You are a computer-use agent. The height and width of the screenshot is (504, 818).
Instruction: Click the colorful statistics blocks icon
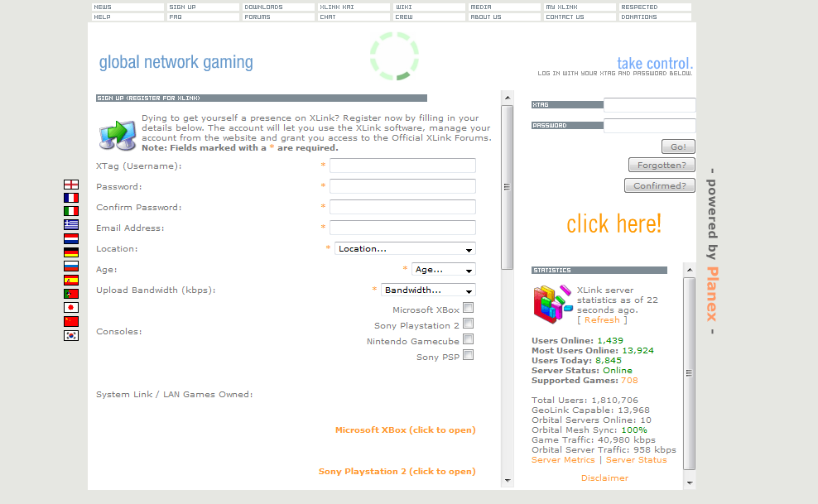tap(553, 305)
